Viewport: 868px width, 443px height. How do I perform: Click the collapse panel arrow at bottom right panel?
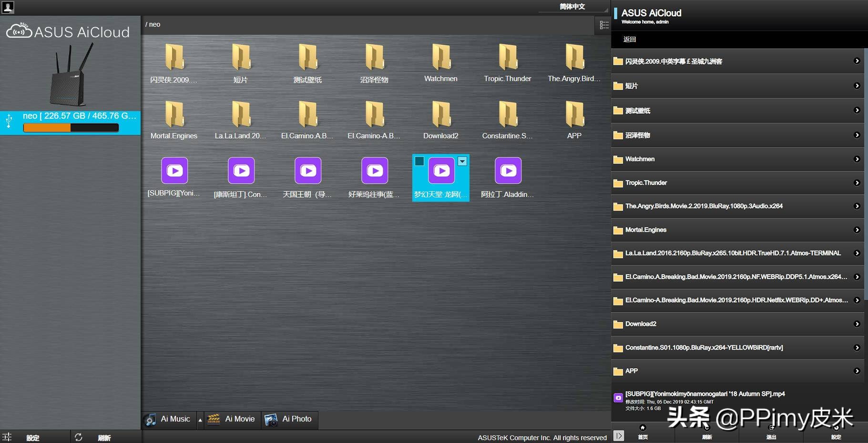(x=619, y=435)
